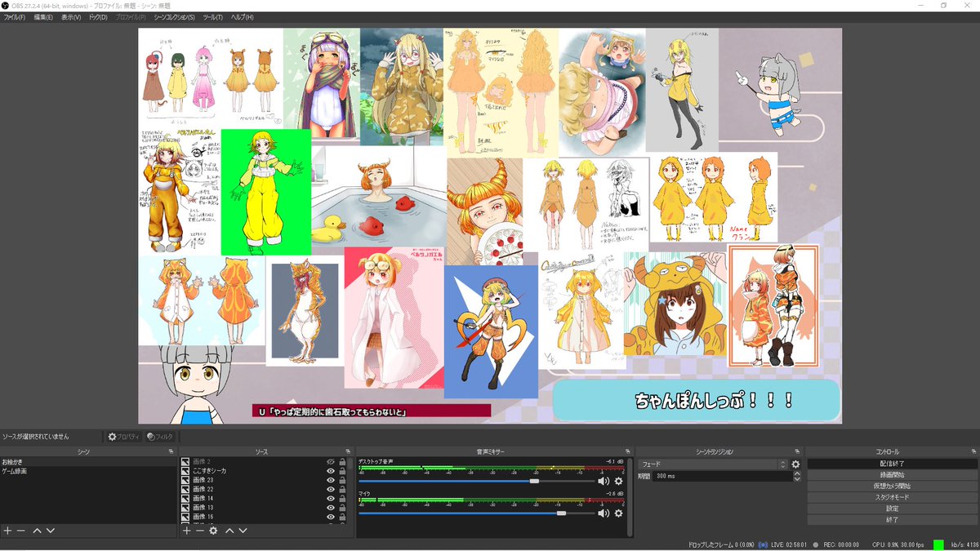
Task: Click the プロパティ properties button
Action: 124,437
